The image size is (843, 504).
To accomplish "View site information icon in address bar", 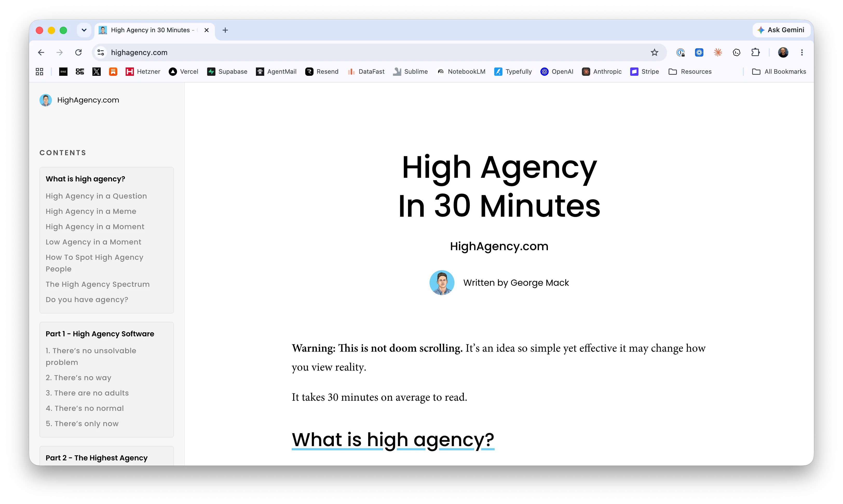I will (x=100, y=52).
